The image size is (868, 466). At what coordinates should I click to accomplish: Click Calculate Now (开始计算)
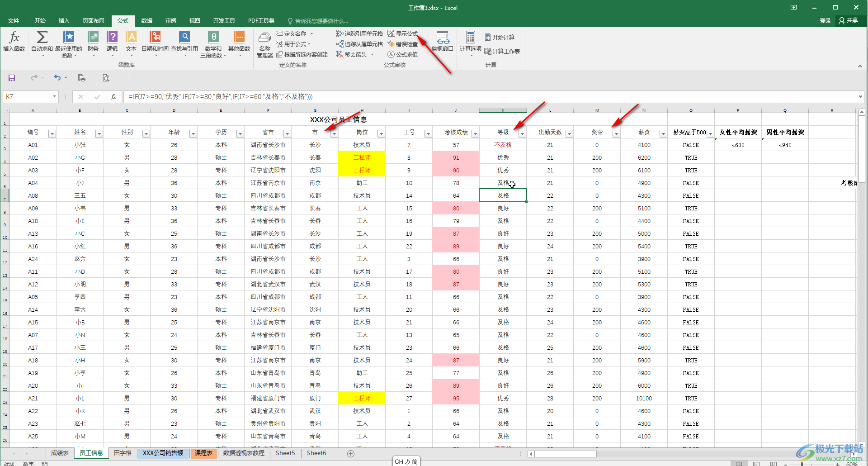[x=500, y=37]
